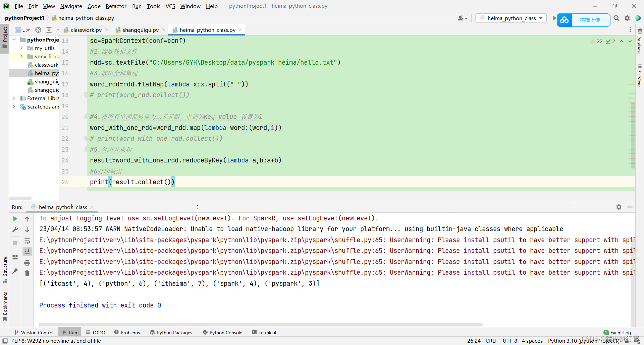Open the TODO tool window
The height and width of the screenshot is (345, 644).
tap(96, 332)
